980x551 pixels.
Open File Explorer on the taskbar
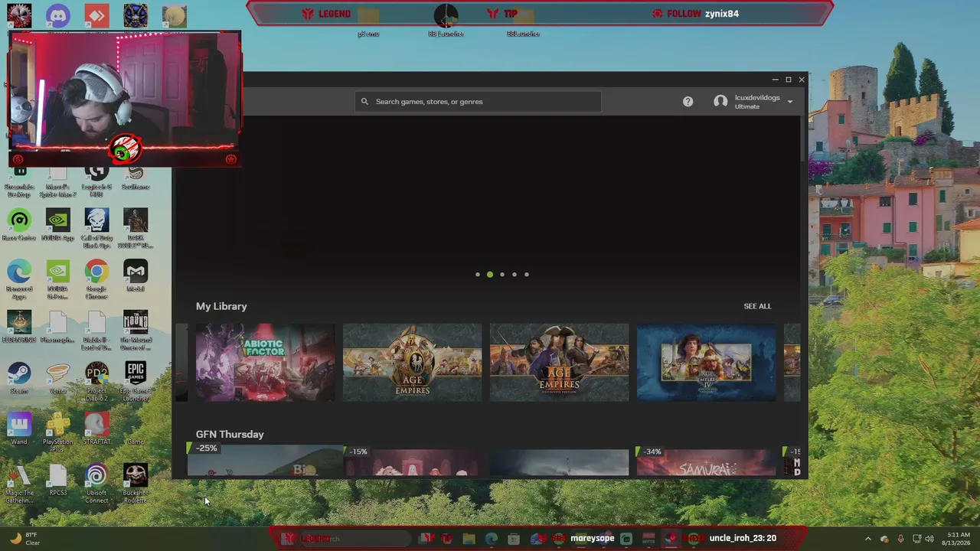coord(469,539)
